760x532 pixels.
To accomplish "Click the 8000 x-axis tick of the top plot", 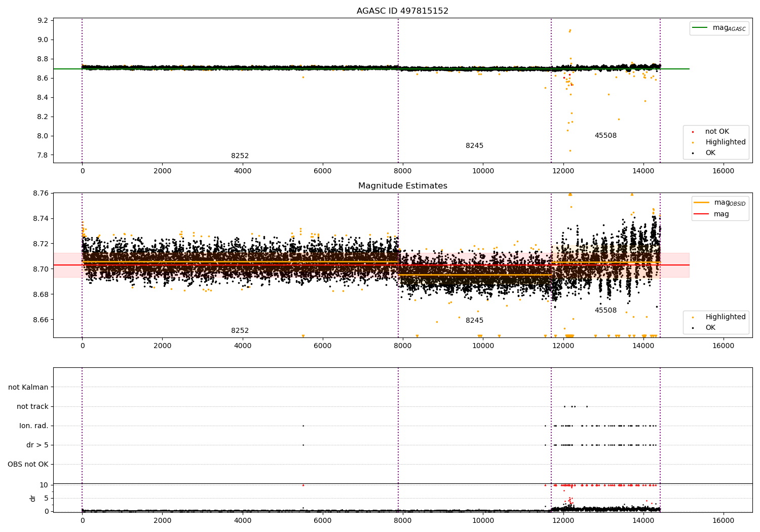I will click(403, 171).
